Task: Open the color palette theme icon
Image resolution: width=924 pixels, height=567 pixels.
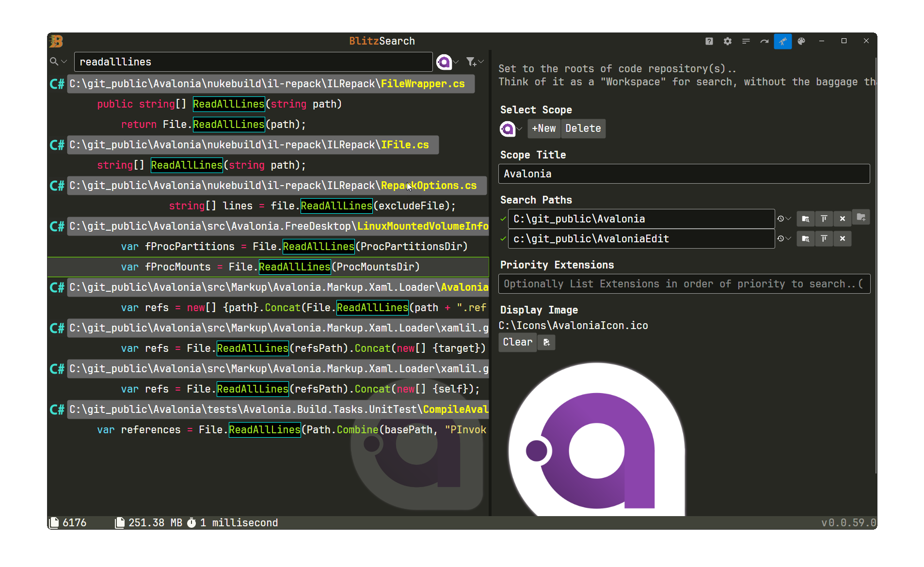Action: (801, 41)
